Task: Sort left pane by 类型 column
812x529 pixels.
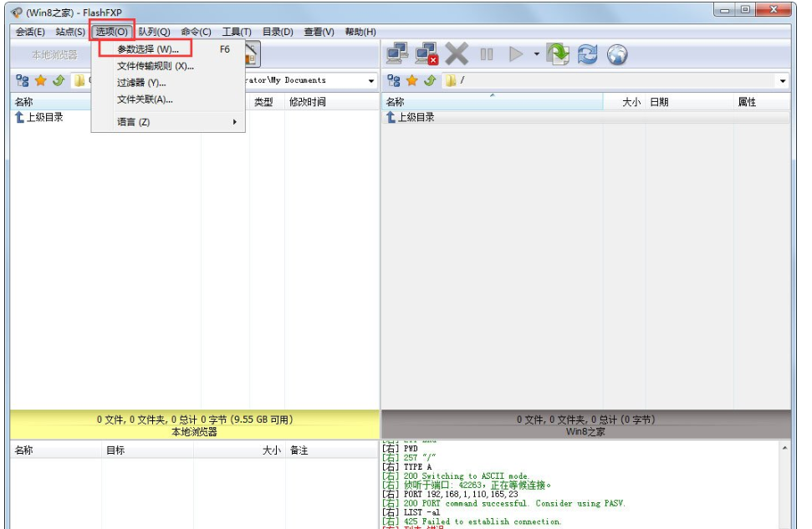Action: (x=267, y=102)
